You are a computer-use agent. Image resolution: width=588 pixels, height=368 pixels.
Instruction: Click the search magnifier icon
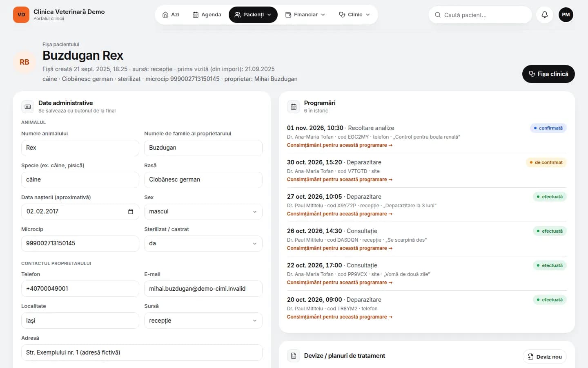coord(437,15)
